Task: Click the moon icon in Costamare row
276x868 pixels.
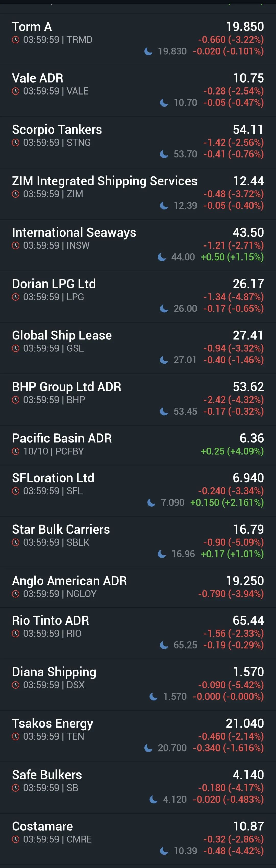Action: tap(164, 851)
